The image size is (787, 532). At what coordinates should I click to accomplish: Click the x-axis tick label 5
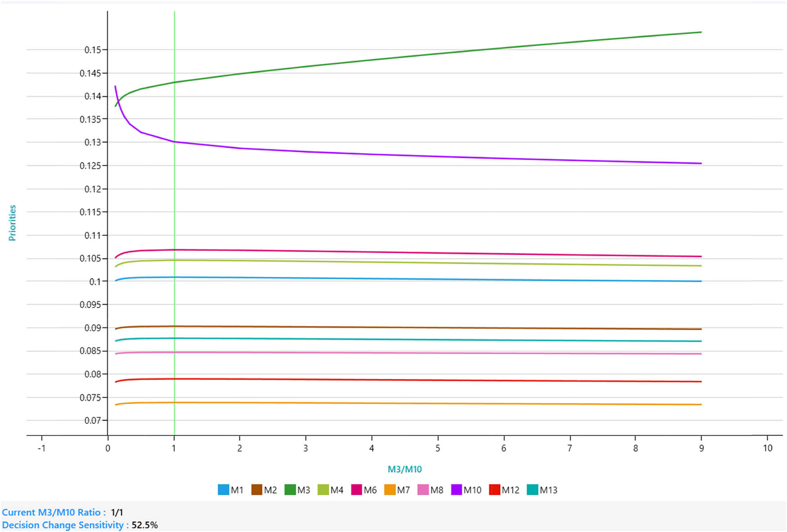tap(438, 448)
